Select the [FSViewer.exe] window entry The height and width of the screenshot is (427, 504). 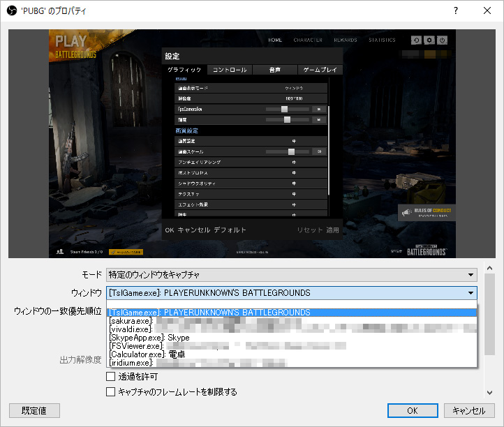pyautogui.click(x=291, y=345)
